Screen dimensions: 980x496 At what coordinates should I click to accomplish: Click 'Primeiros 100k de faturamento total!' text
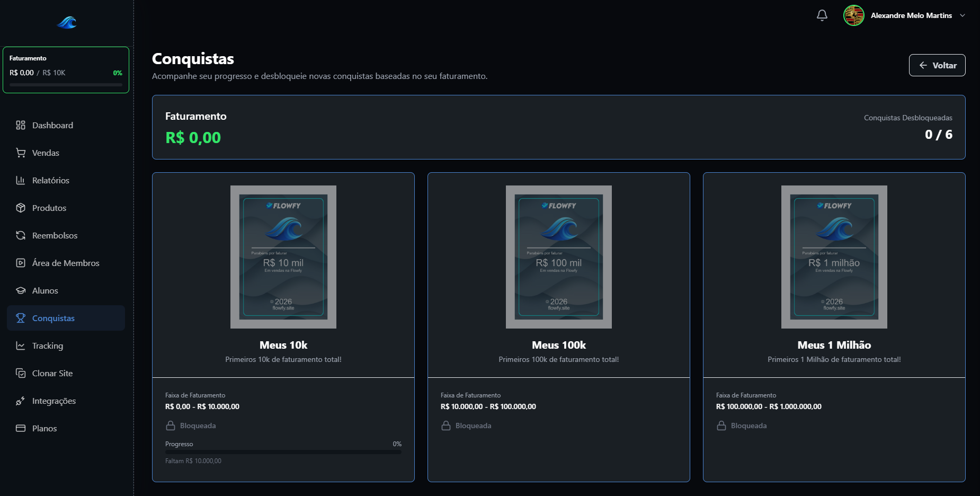click(x=559, y=359)
